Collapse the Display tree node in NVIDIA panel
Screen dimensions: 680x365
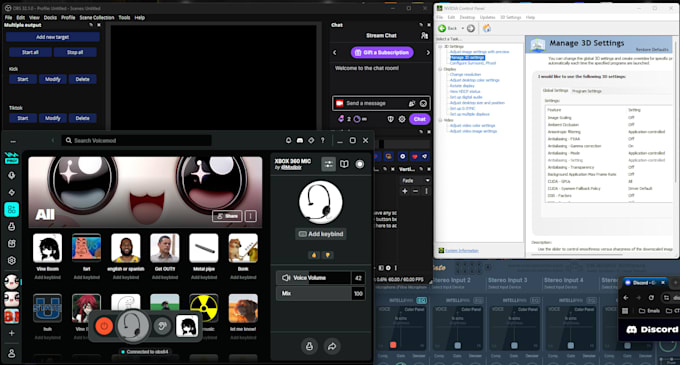point(440,69)
